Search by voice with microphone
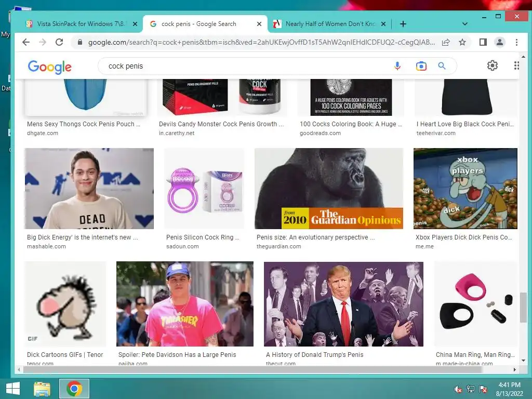 click(397, 66)
